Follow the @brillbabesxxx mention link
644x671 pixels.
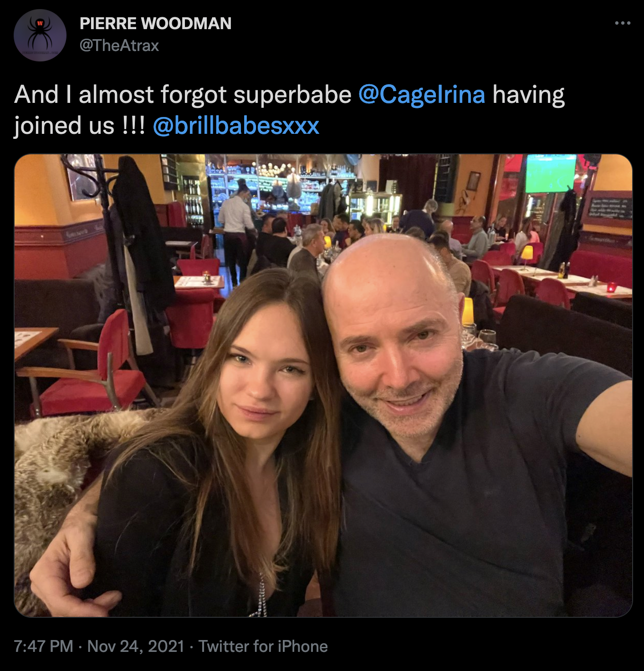pyautogui.click(x=236, y=126)
